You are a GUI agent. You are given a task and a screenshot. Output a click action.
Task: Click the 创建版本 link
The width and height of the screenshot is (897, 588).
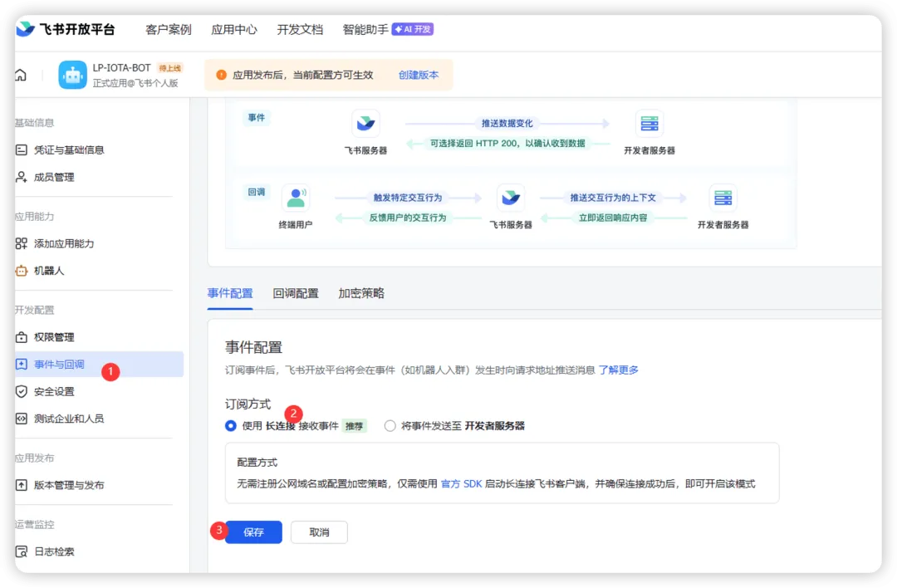[x=419, y=75]
